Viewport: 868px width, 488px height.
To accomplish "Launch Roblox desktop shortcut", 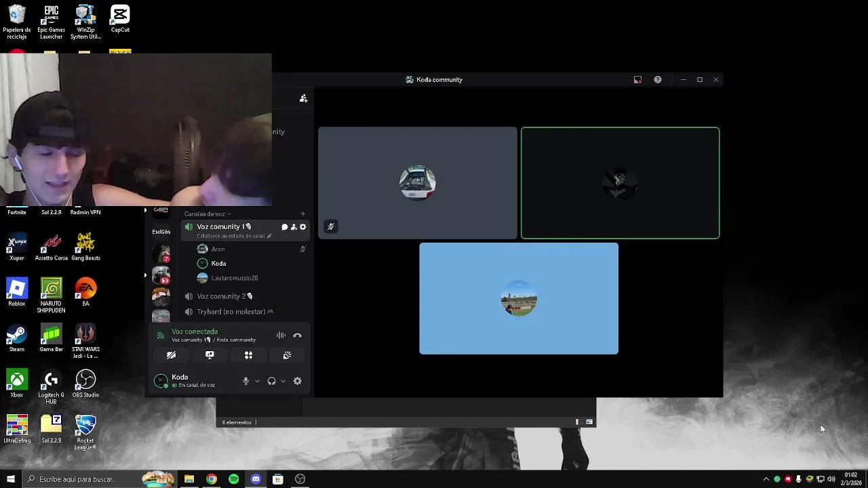I will [x=17, y=293].
